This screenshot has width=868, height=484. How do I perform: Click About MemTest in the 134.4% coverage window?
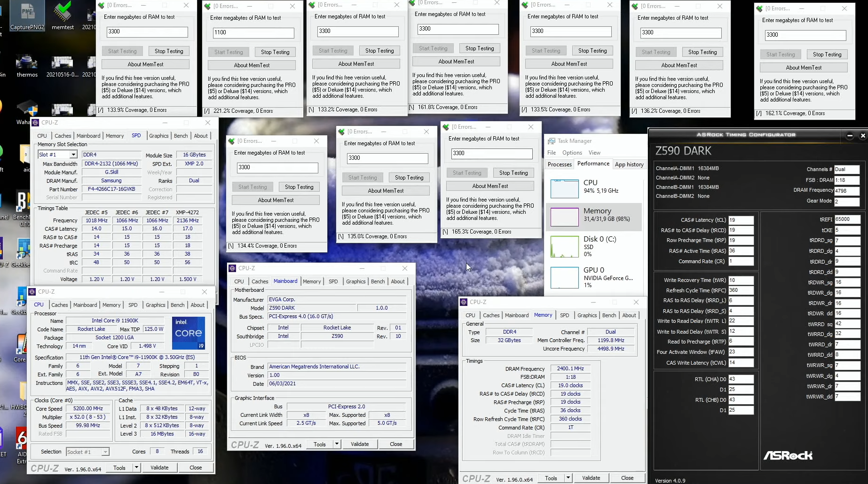pos(276,200)
